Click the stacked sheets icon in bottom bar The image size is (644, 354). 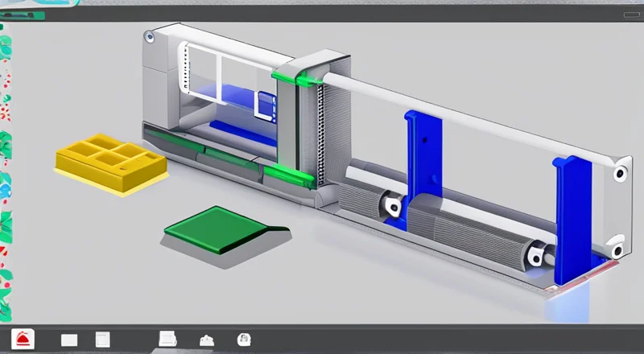pyautogui.click(x=167, y=339)
